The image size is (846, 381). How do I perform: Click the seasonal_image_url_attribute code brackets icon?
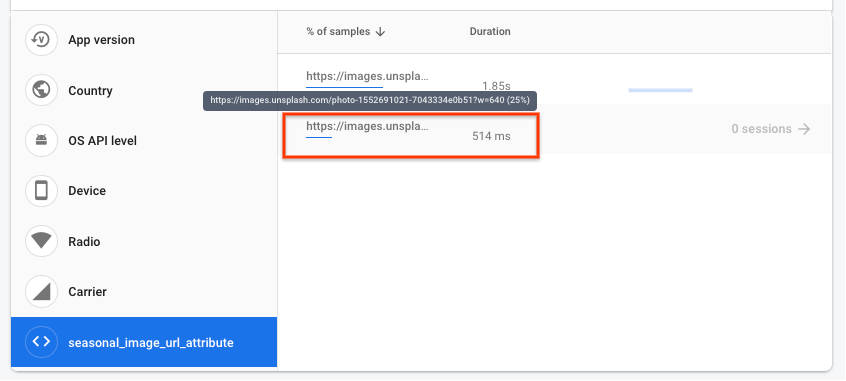(x=41, y=342)
